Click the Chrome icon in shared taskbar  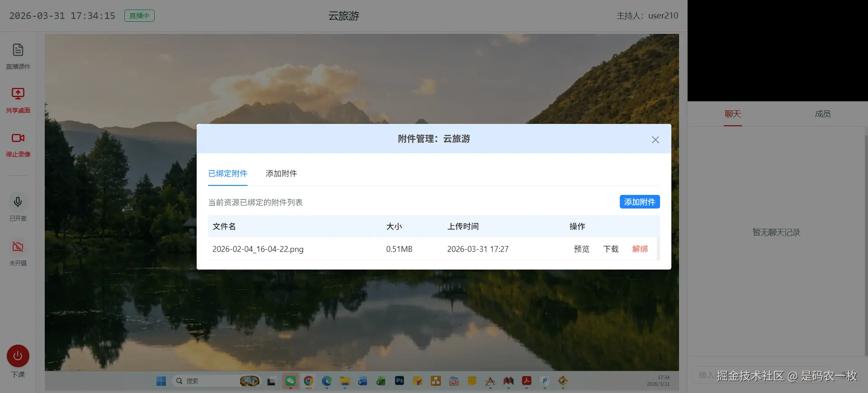point(309,381)
